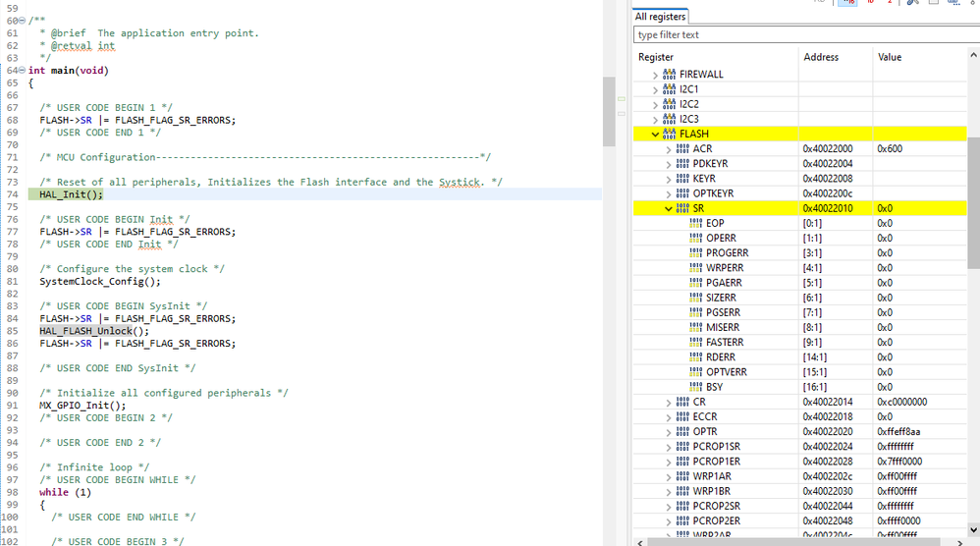The height and width of the screenshot is (546, 980).
Task: Click the PCROP1ER value 0x7fff0000
Action: [x=899, y=462]
